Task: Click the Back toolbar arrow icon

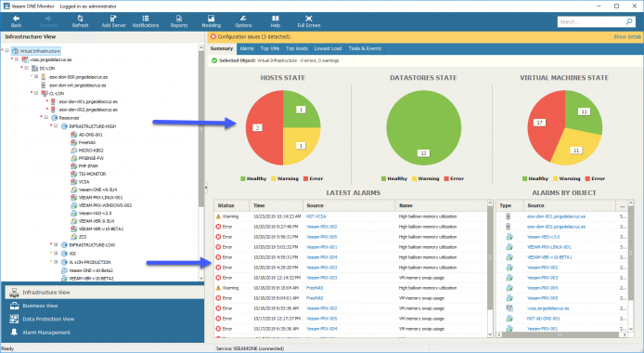Action: (x=16, y=19)
